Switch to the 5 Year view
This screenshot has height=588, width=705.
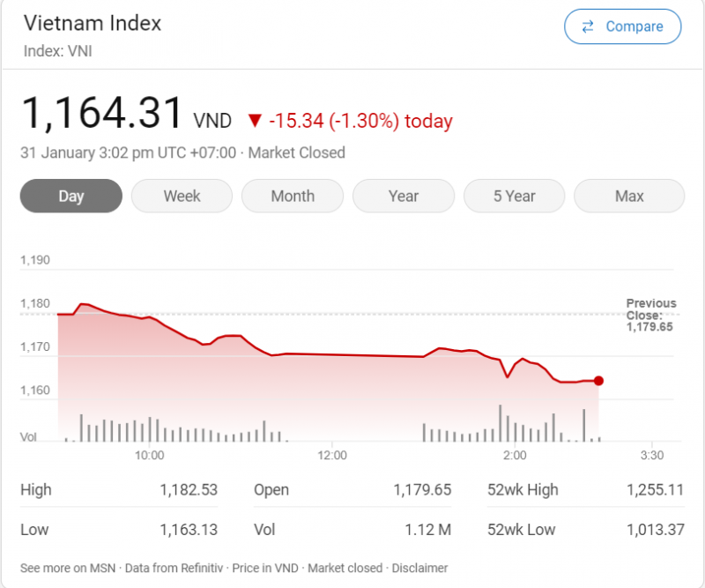515,196
